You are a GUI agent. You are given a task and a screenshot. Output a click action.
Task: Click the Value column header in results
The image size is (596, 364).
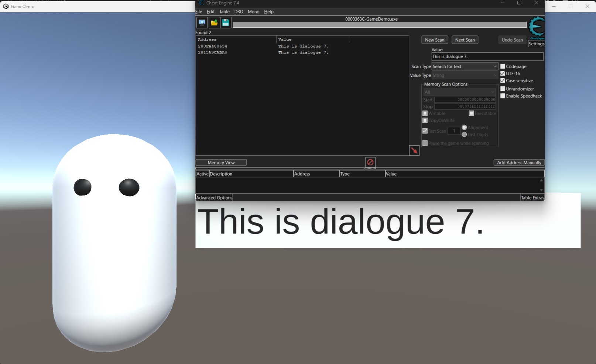tap(313, 39)
